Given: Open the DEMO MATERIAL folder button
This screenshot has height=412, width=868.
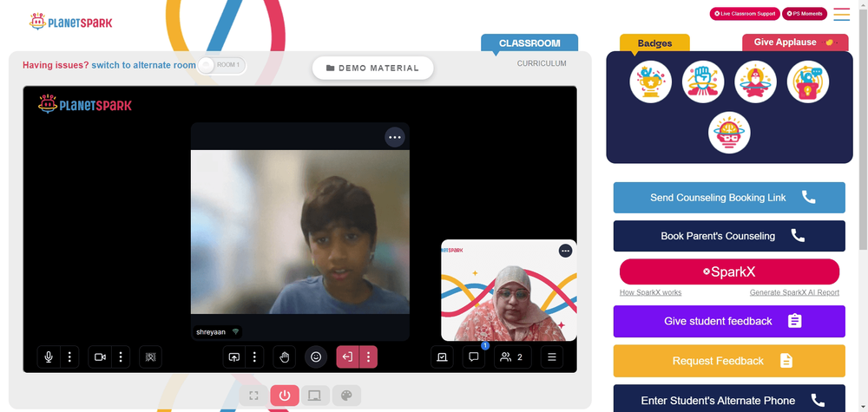Looking at the screenshot, I should 372,68.
